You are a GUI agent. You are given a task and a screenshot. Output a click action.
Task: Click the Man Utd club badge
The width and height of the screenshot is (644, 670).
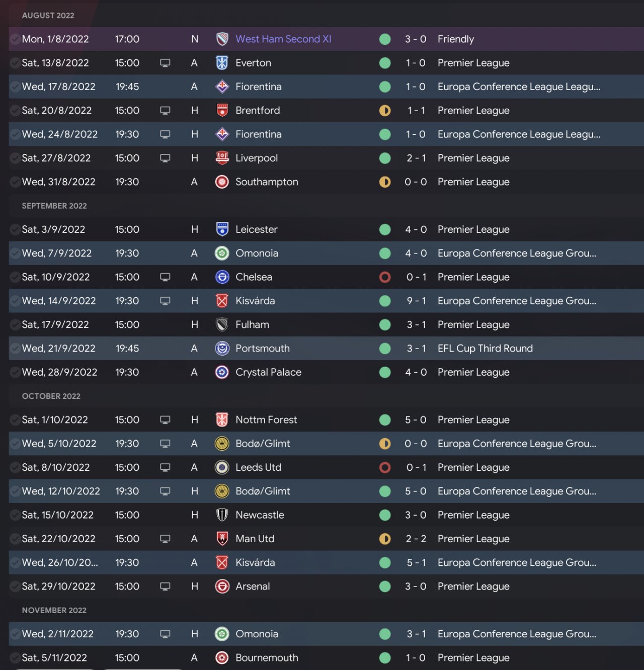[222, 539]
